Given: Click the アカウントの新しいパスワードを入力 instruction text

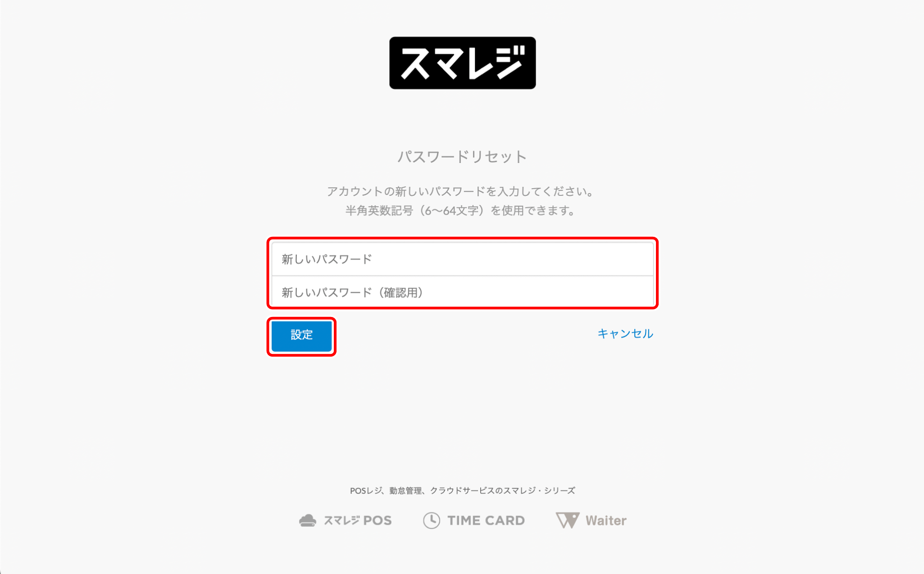Looking at the screenshot, I should click(460, 191).
